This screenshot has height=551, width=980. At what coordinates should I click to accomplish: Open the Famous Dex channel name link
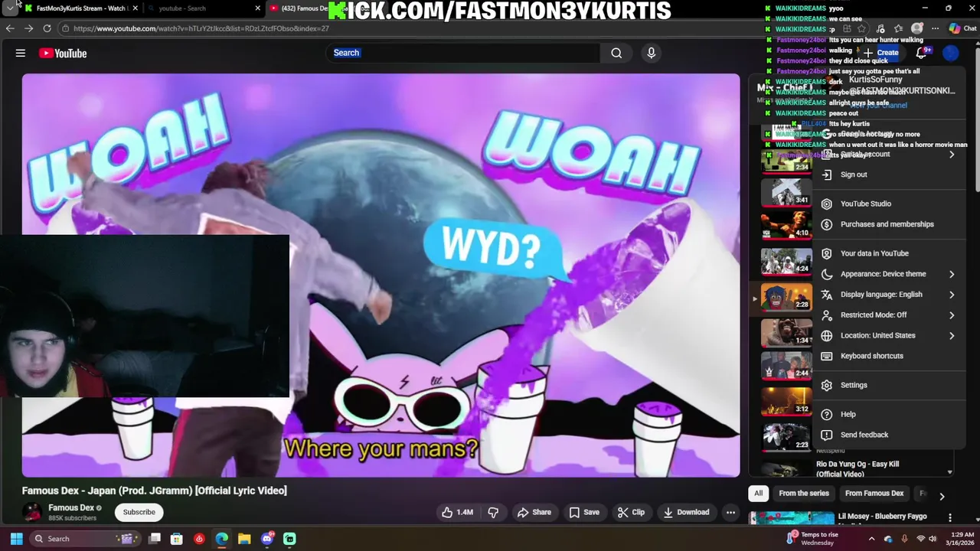pyautogui.click(x=71, y=507)
